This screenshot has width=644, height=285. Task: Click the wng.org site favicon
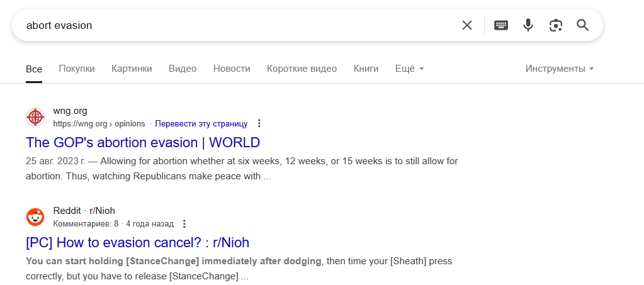click(x=35, y=117)
